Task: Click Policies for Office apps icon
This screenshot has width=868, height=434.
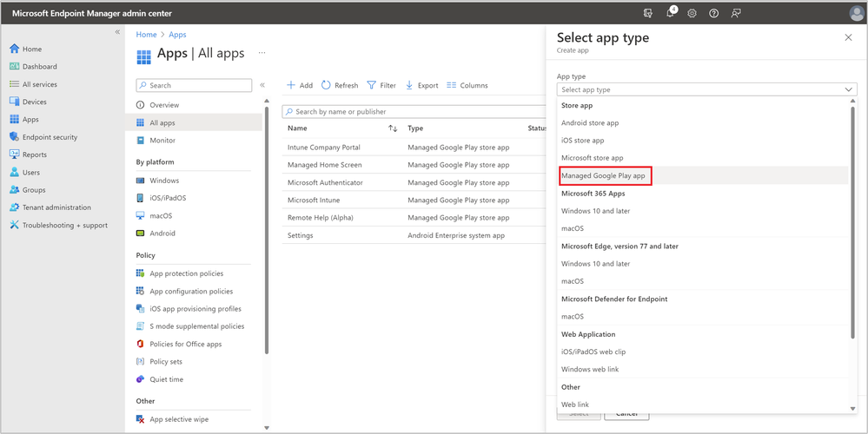Action: [141, 344]
